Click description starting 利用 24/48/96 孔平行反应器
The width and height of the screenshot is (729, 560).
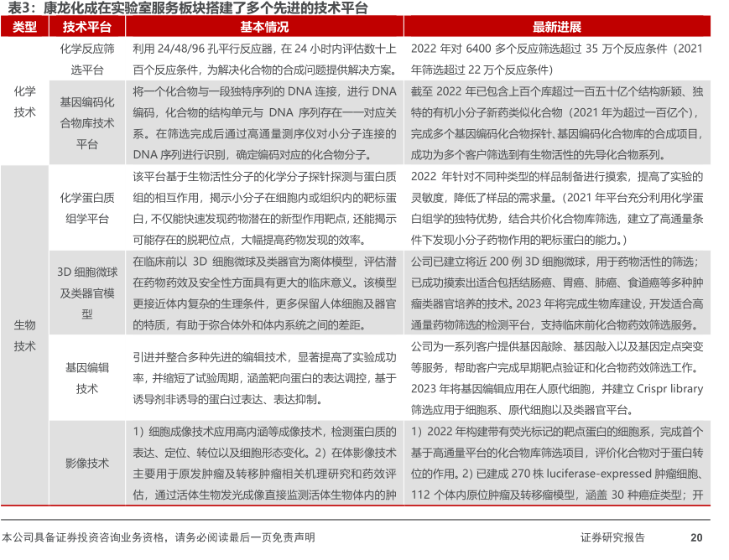click(264, 59)
